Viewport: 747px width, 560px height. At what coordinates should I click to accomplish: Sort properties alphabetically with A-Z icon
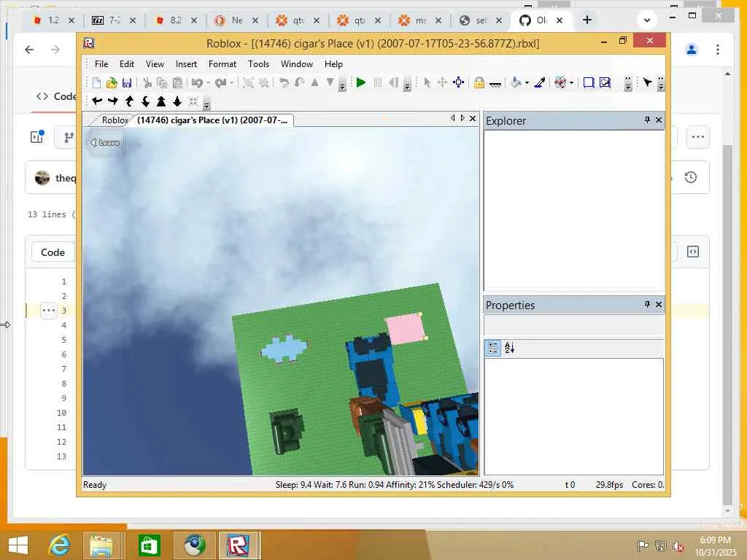click(x=510, y=348)
